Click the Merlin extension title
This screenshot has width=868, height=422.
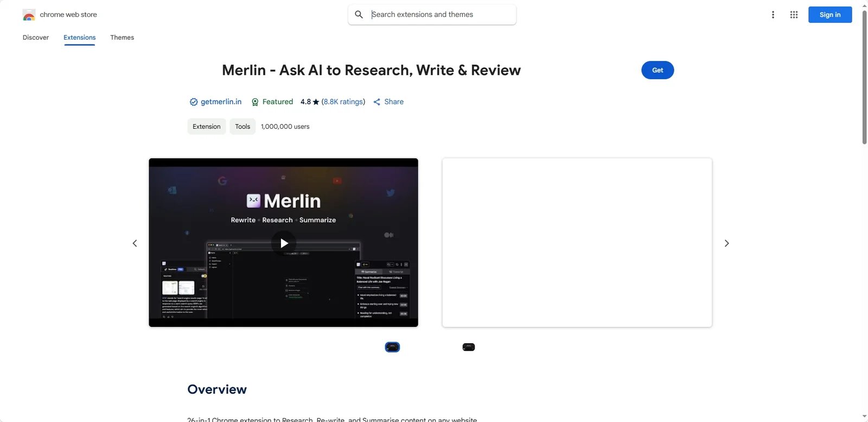coord(371,70)
